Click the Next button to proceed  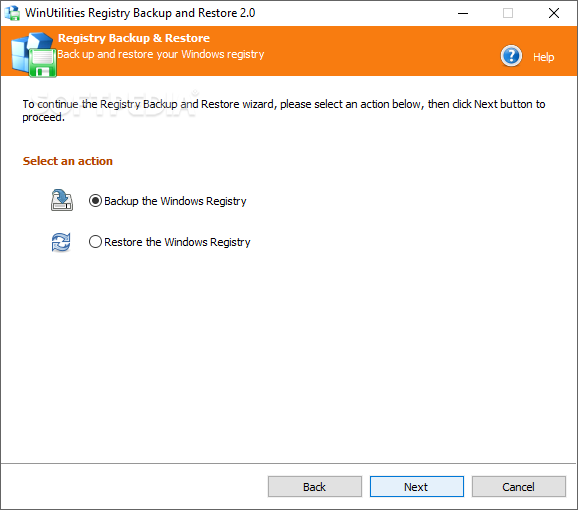pos(417,486)
